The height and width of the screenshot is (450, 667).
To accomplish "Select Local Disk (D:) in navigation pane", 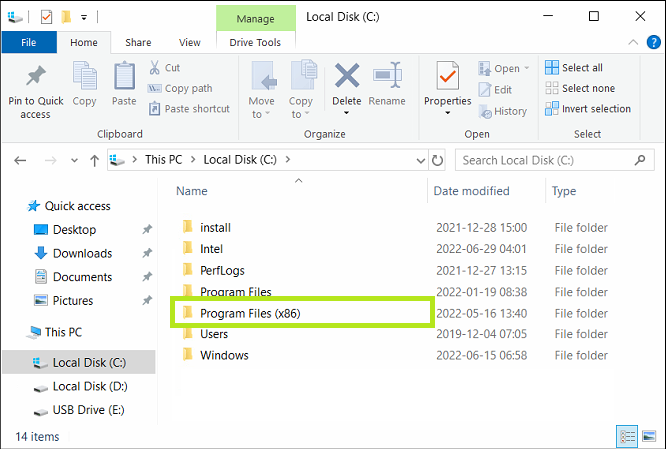I will [89, 386].
